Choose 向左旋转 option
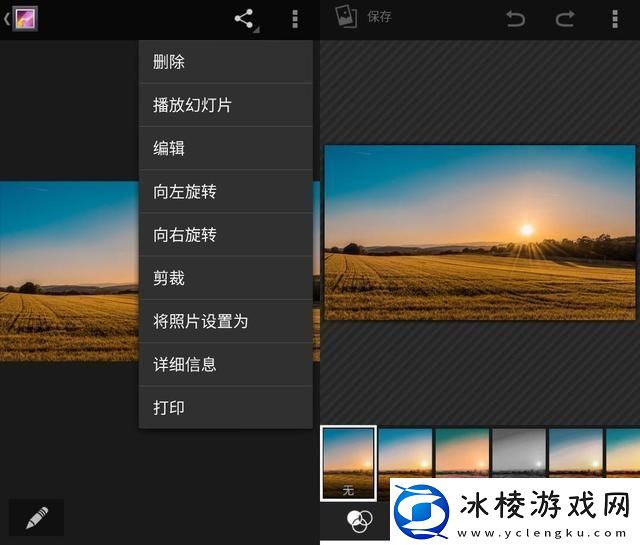640x545 pixels. (x=226, y=191)
